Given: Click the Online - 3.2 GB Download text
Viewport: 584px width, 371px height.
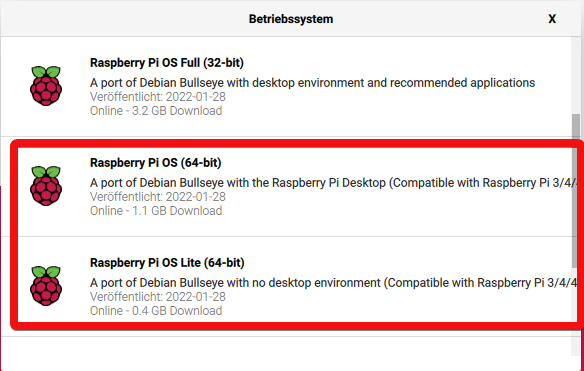Looking at the screenshot, I should pyautogui.click(x=156, y=111).
